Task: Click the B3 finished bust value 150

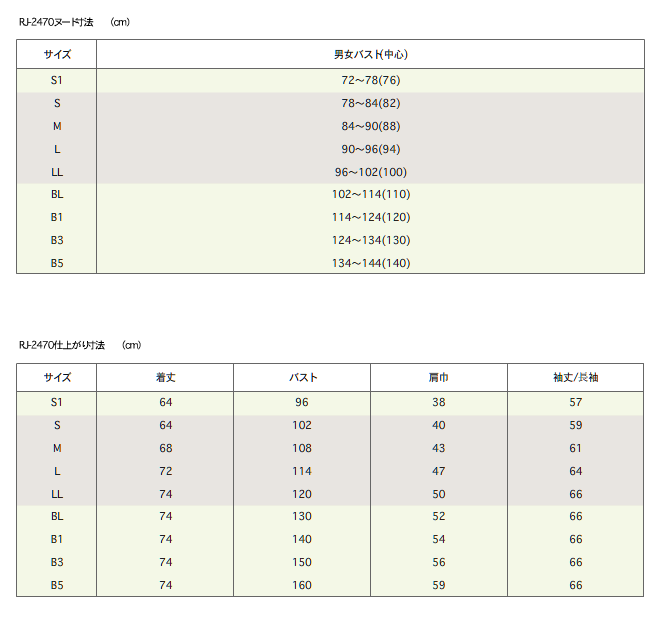Action: [x=302, y=562]
